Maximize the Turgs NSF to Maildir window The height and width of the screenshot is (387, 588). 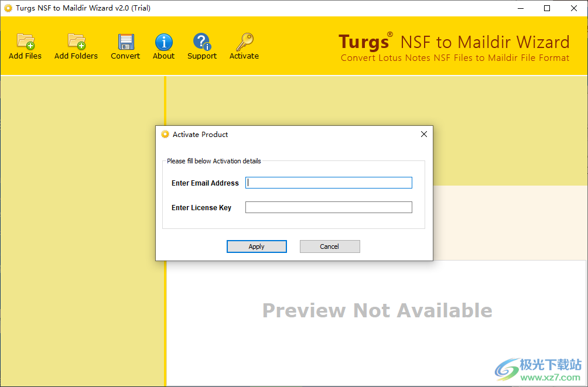pyautogui.click(x=547, y=8)
